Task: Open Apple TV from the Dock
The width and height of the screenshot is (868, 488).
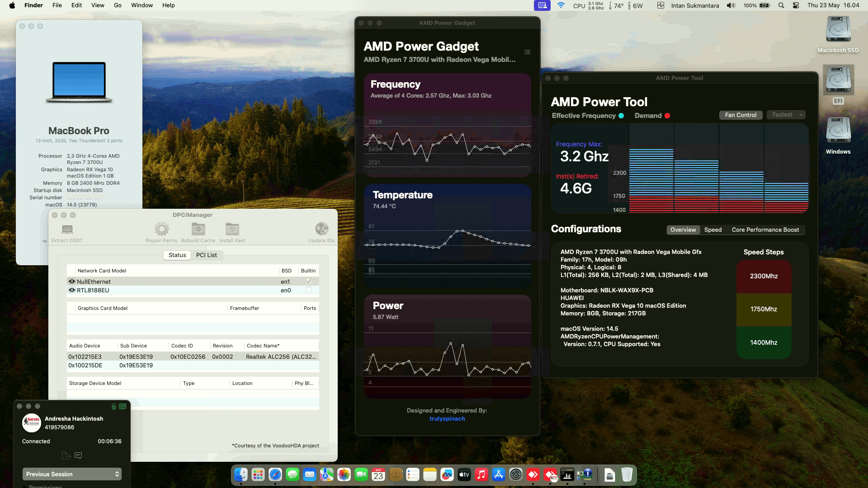Action: [464, 475]
